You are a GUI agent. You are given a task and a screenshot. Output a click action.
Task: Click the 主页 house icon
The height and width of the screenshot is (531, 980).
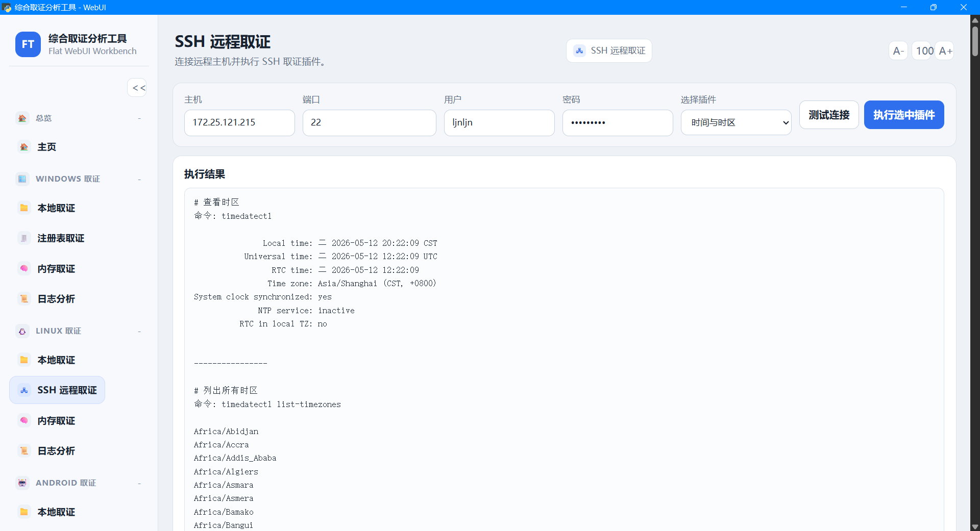(x=24, y=147)
